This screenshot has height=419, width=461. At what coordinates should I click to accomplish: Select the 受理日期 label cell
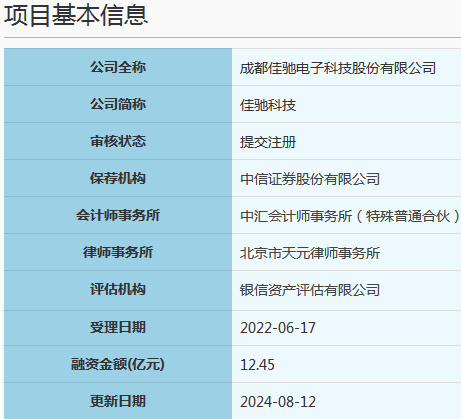[118, 327]
